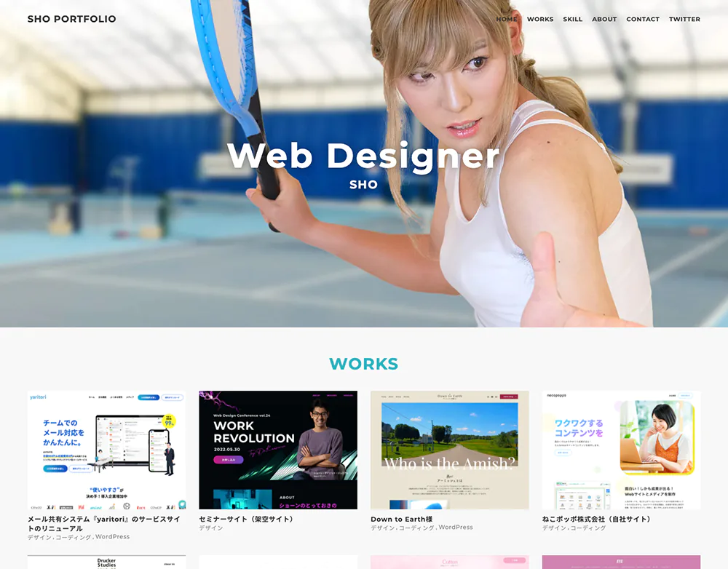Open the CONTACT menu link
The image size is (728, 569).
click(643, 20)
